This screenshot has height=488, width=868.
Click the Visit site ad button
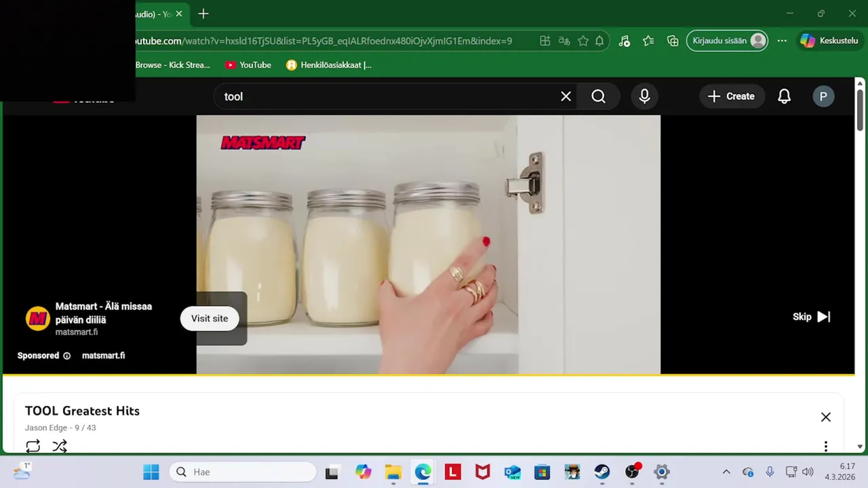(210, 319)
